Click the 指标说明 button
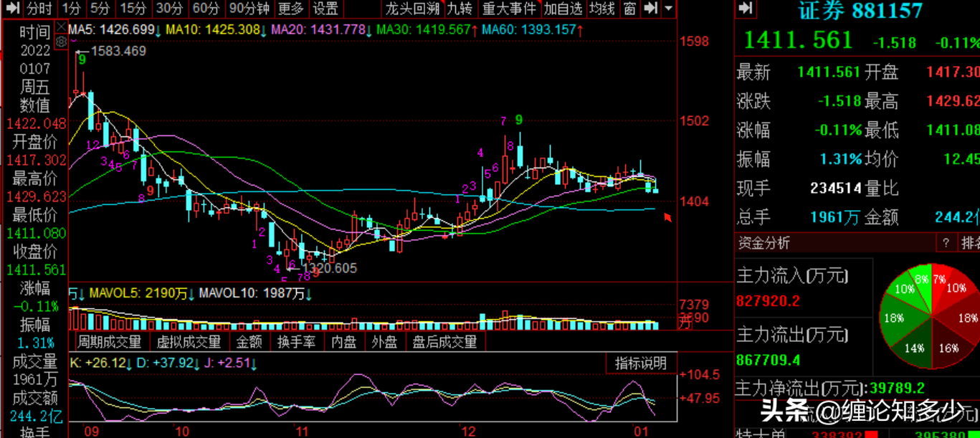This screenshot has width=980, height=438. 641,363
